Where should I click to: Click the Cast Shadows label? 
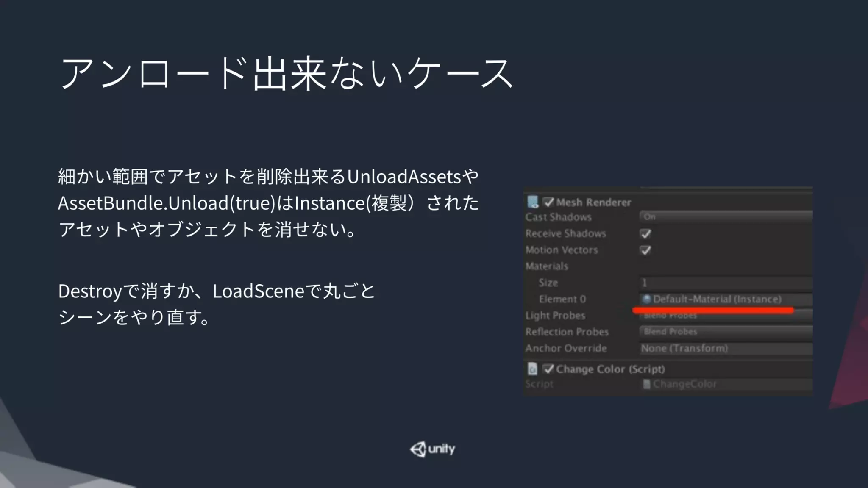(x=559, y=217)
